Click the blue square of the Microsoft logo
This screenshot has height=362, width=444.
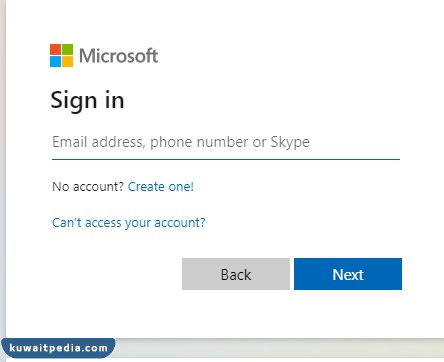(x=55, y=61)
